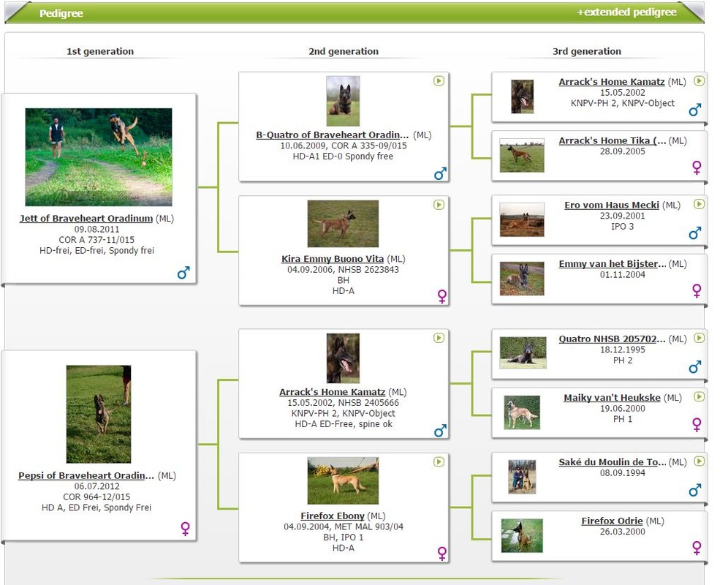Click play icon on Quatro NHSB card

click(699, 338)
